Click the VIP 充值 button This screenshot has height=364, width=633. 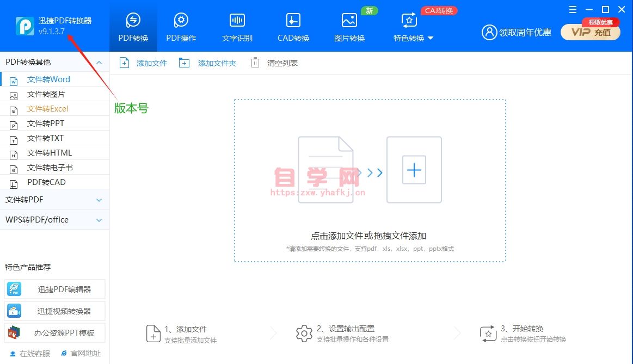(x=591, y=32)
